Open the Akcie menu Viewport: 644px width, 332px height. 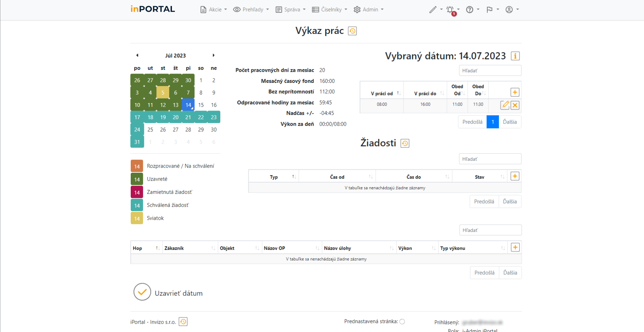[213, 10]
